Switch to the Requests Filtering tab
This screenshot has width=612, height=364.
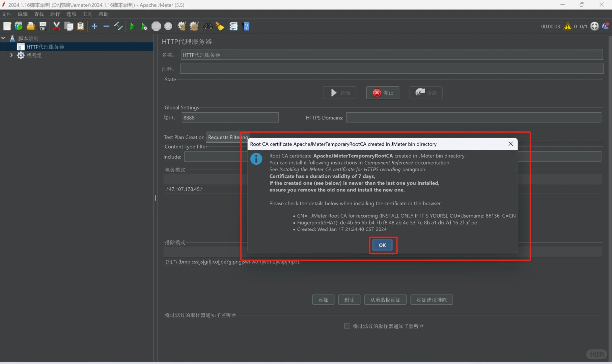click(x=228, y=137)
